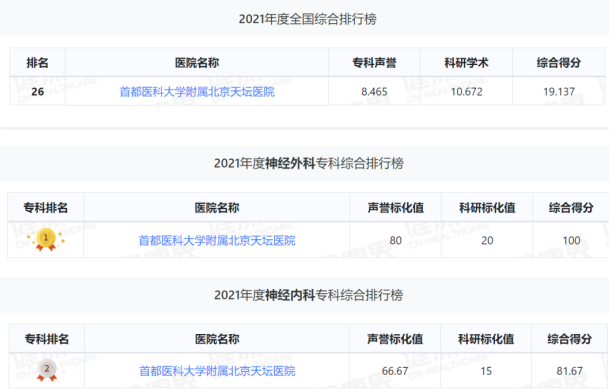This screenshot has width=609, height=391.
Task: Open the Tiantan Hospital link in the national ranking table
Action: click(197, 92)
